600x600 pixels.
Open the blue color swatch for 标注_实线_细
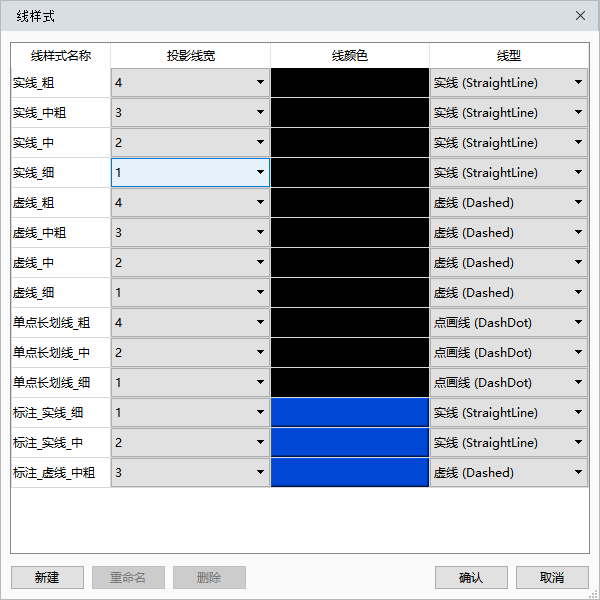(350, 412)
